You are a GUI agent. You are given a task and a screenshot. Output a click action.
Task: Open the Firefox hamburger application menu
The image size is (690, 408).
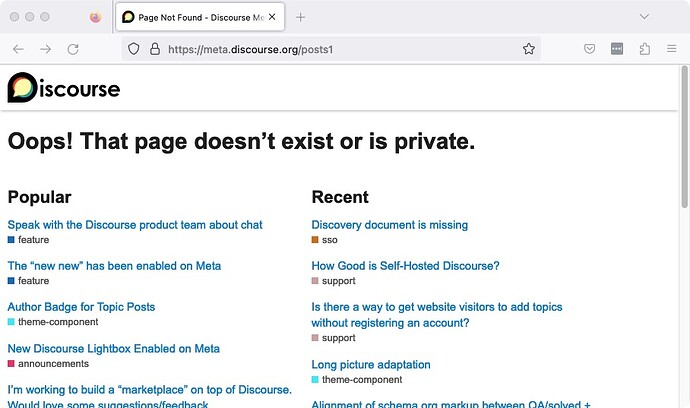pos(672,49)
